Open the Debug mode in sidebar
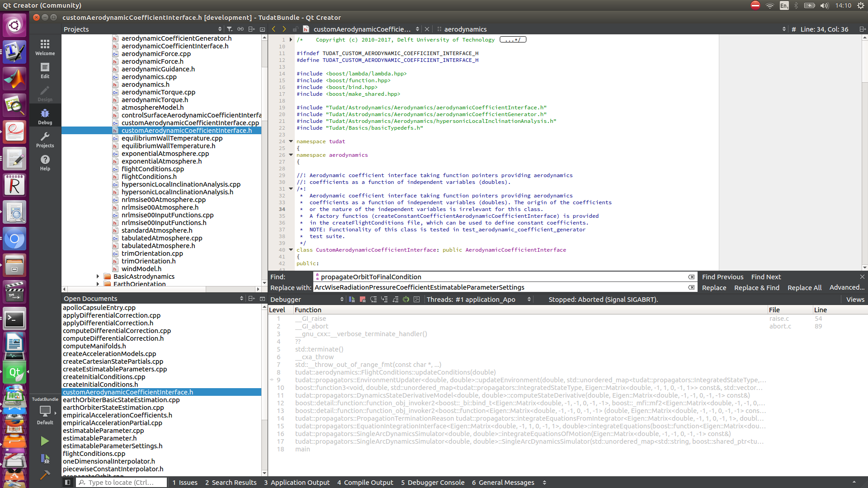Image resolution: width=868 pixels, height=488 pixels. 45,116
